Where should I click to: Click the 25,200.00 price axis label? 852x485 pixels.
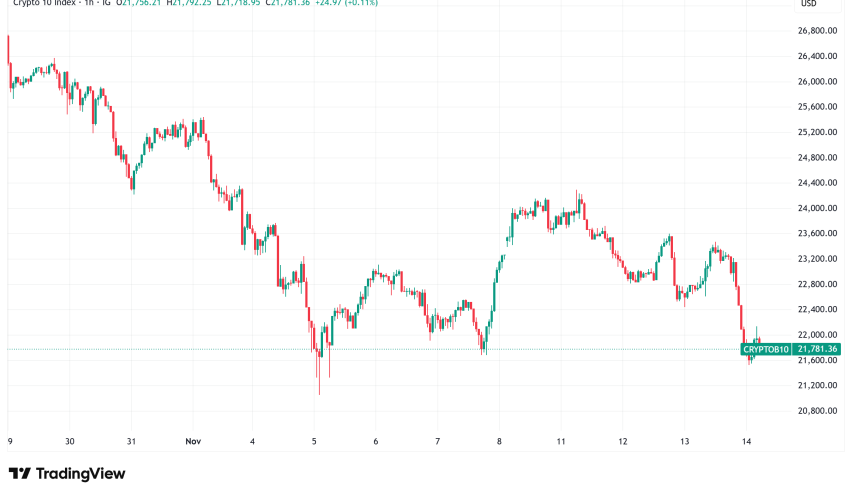[x=817, y=132]
